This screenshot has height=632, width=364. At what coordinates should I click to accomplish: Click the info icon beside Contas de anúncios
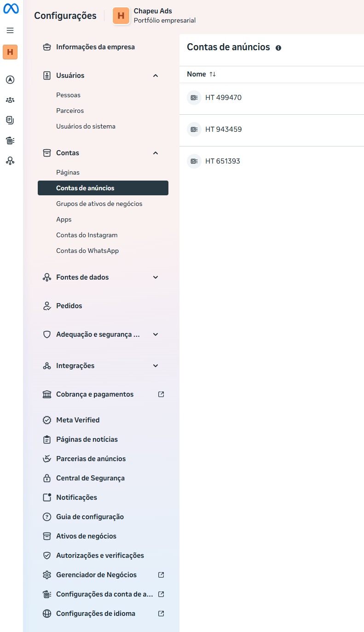click(x=278, y=47)
